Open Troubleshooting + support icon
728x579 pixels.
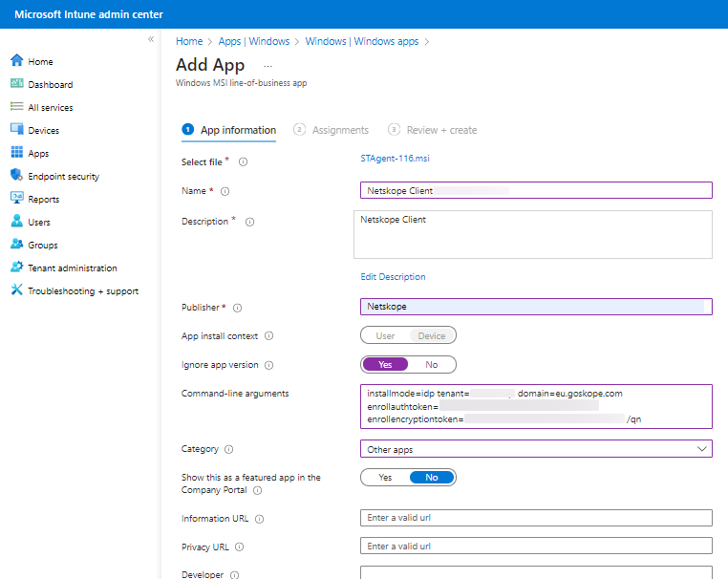[x=16, y=290]
